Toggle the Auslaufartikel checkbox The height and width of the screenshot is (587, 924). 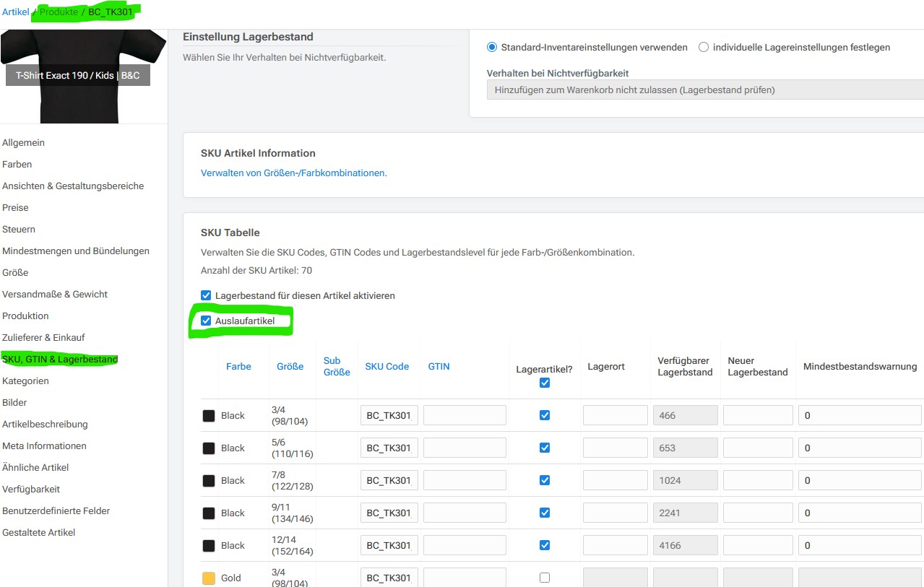207,321
